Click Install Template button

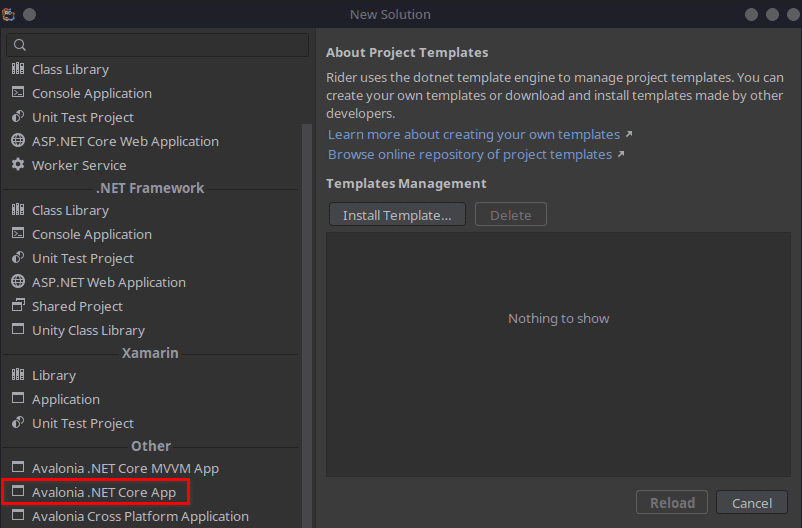(x=397, y=214)
